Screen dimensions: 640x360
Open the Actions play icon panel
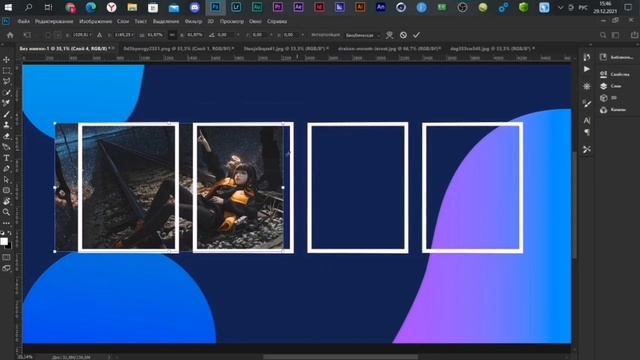click(x=587, y=69)
